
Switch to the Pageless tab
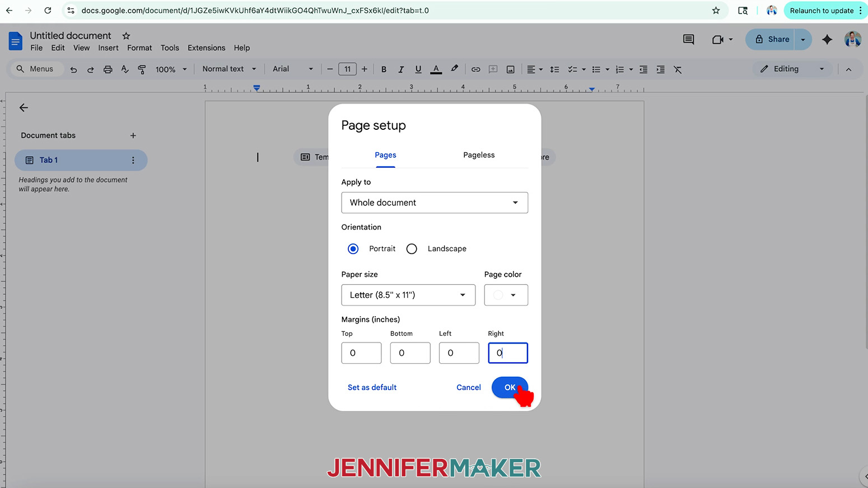pyautogui.click(x=479, y=155)
